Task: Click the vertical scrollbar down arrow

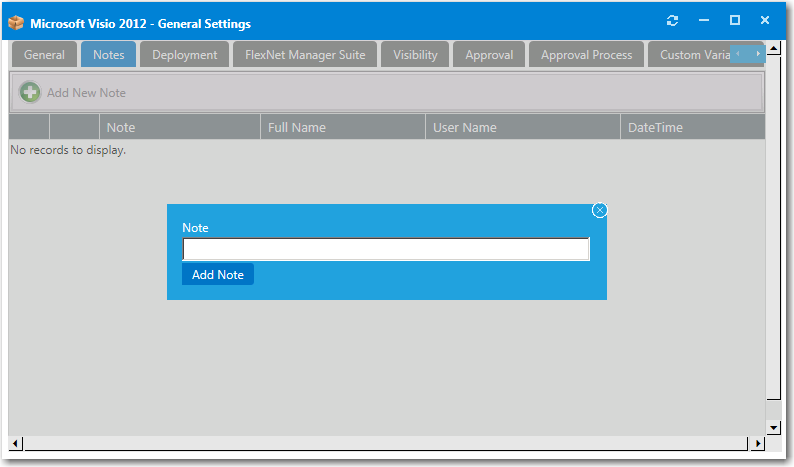Action: click(773, 427)
